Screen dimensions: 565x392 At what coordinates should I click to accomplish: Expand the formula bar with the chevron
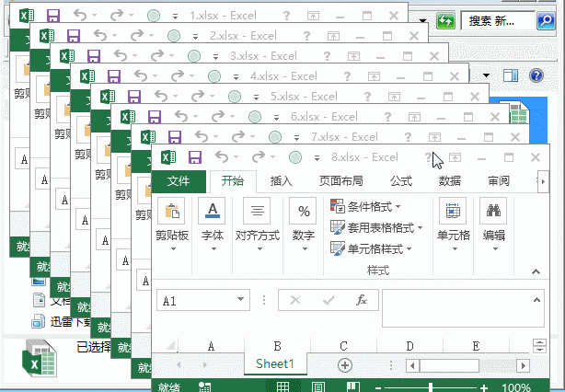coord(536,300)
